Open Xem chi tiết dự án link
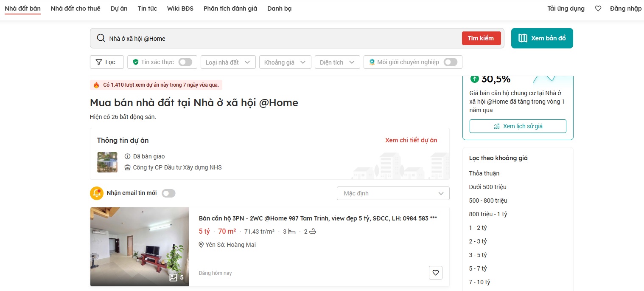This screenshot has height=291, width=644. [411, 140]
